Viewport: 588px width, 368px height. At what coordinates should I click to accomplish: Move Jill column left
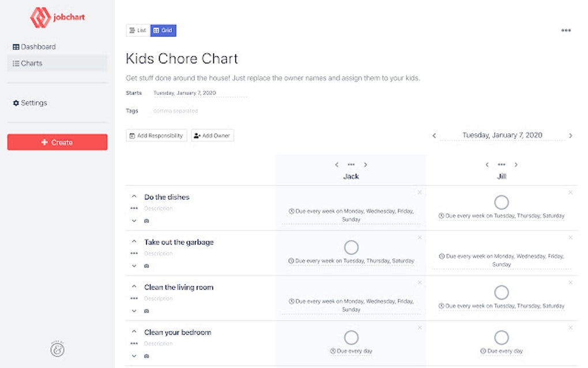[487, 165]
